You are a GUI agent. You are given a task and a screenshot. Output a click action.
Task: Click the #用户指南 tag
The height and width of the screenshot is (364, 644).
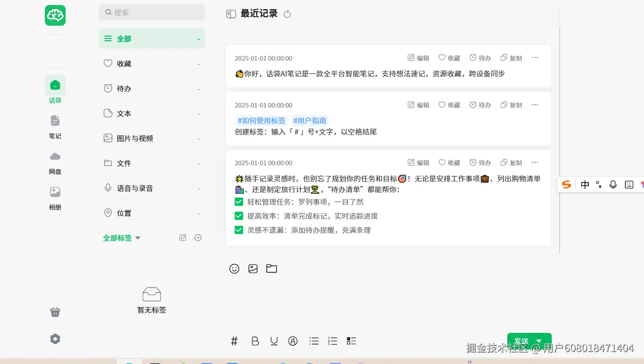310,121
